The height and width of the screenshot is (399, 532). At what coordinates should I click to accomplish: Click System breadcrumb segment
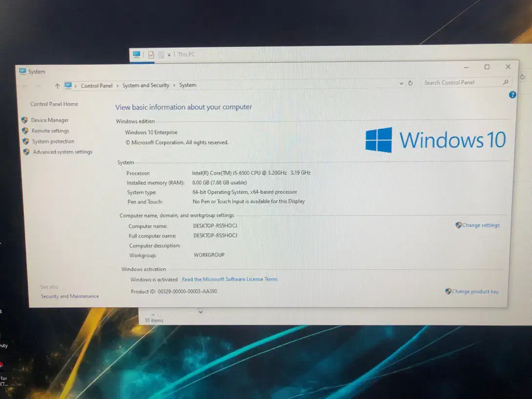point(187,85)
